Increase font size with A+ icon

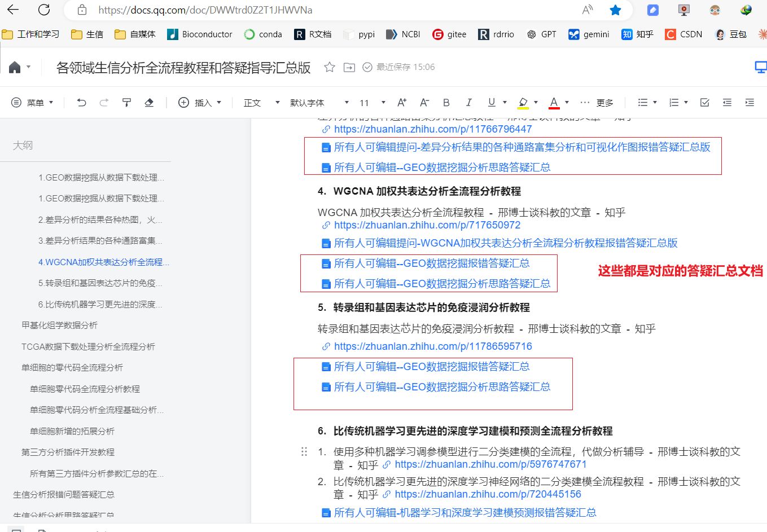point(402,102)
